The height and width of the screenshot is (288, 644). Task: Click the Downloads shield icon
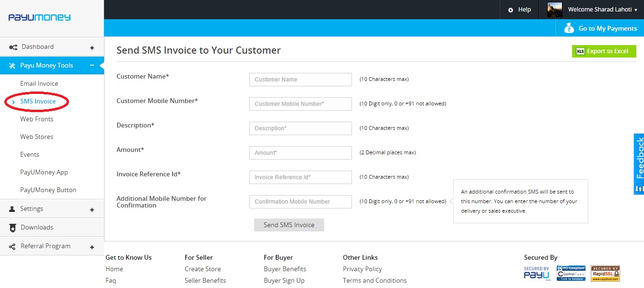pyautogui.click(x=12, y=228)
